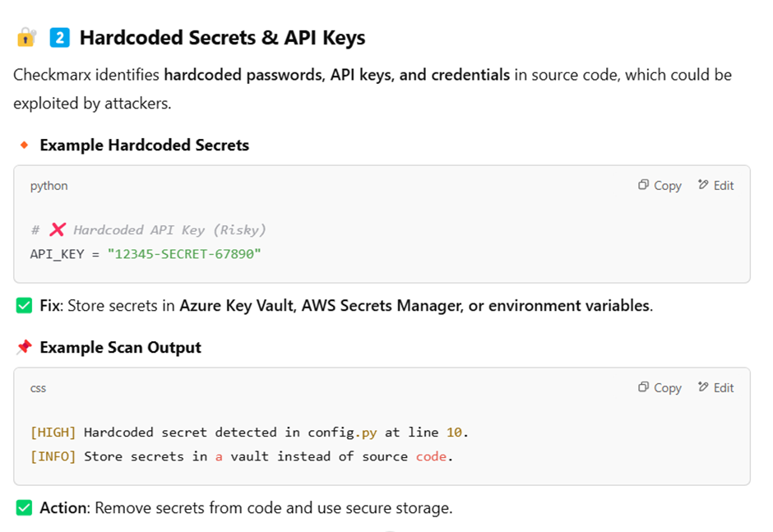Click the copy icon in css block
The height and width of the screenshot is (532, 773).
(x=643, y=387)
